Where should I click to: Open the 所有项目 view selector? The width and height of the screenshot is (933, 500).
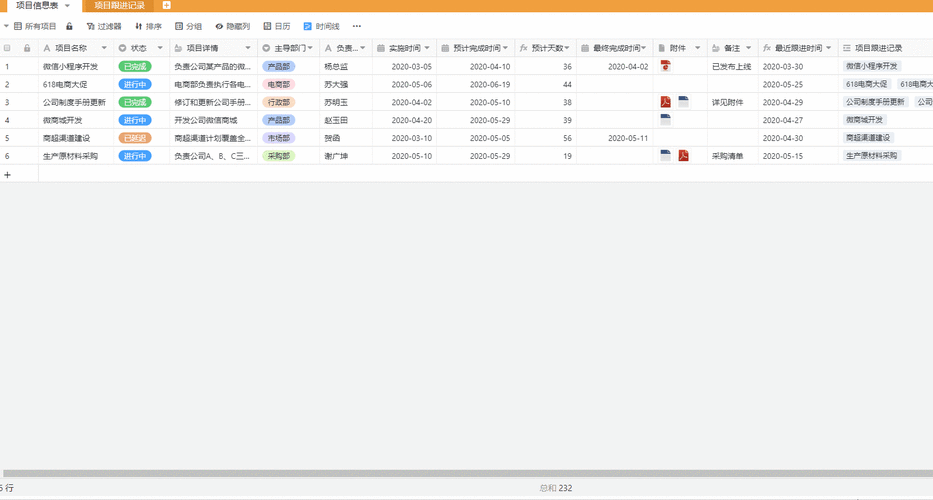coord(35,26)
